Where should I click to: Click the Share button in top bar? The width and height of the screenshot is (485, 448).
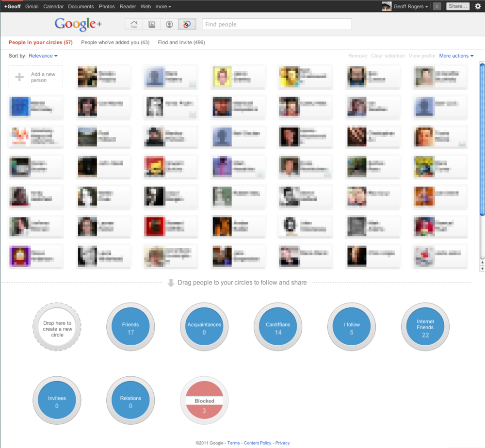pyautogui.click(x=458, y=6)
